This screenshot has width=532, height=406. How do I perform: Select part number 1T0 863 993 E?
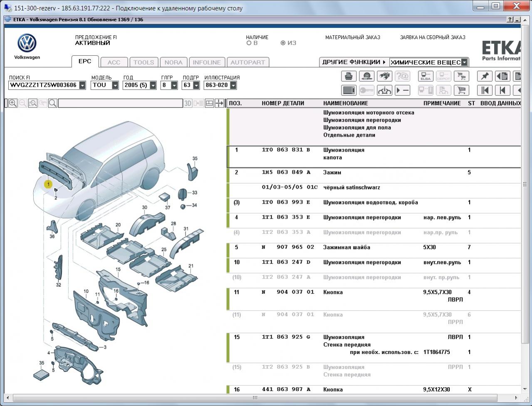pos(286,202)
